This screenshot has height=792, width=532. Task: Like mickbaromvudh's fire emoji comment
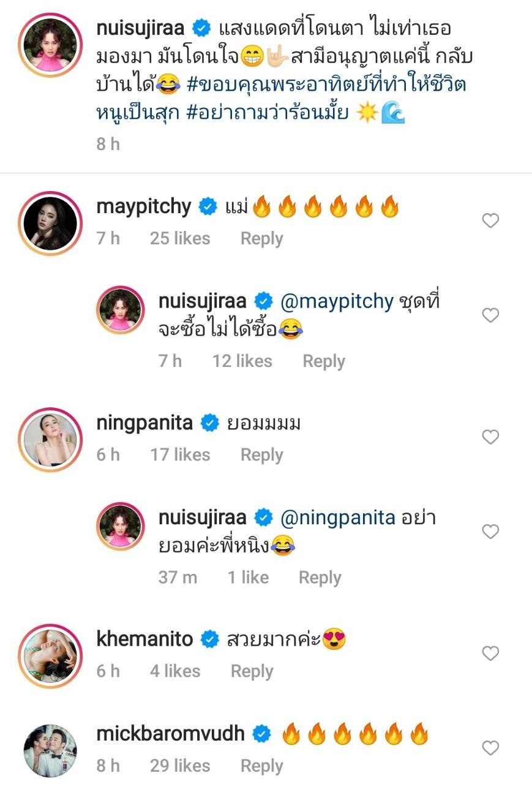[490, 748]
